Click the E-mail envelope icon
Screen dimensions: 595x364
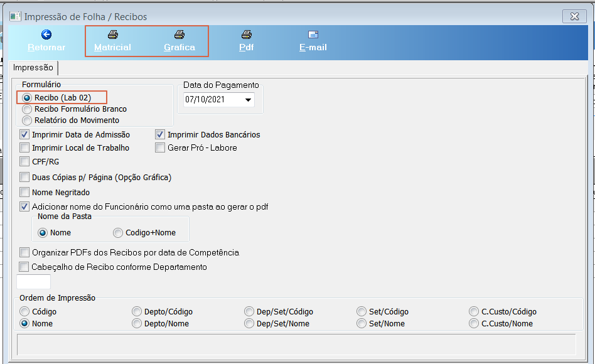(x=313, y=35)
